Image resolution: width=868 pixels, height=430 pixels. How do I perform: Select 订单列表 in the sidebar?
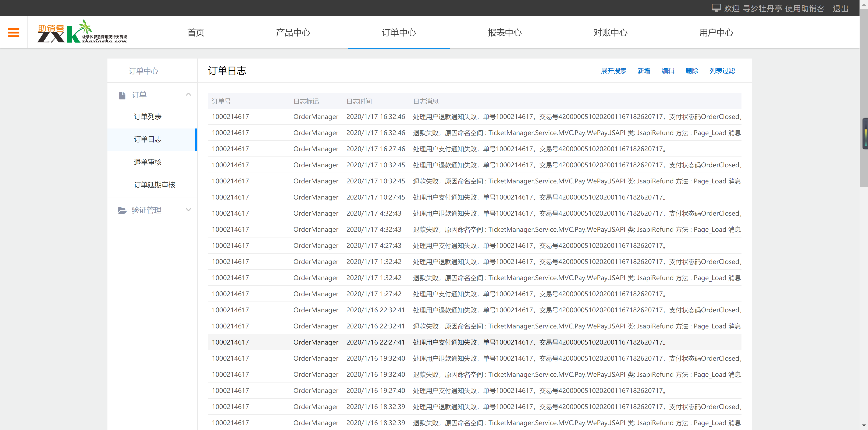click(x=147, y=116)
